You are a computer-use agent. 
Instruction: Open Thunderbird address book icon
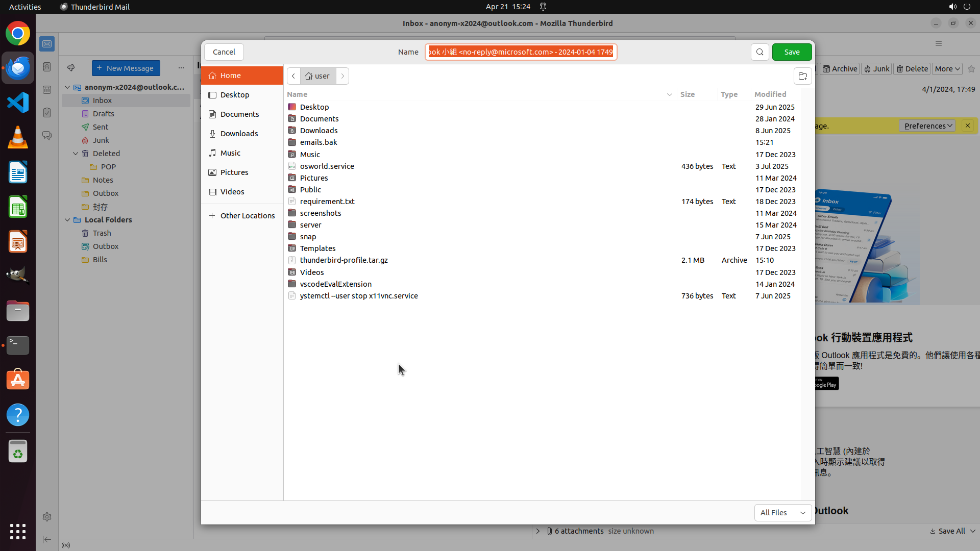coord(47,67)
